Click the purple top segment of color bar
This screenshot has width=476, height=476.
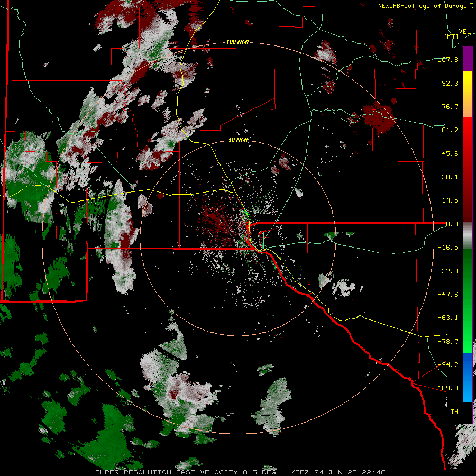(x=467, y=59)
